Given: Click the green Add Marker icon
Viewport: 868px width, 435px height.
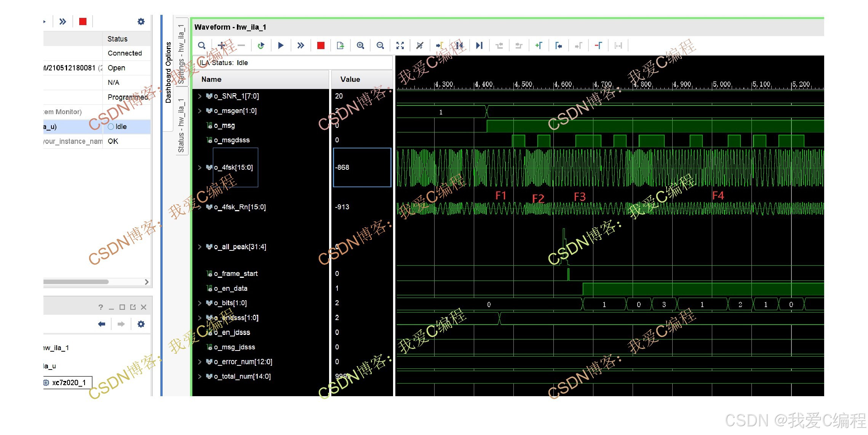Looking at the screenshot, I should pyautogui.click(x=539, y=46).
